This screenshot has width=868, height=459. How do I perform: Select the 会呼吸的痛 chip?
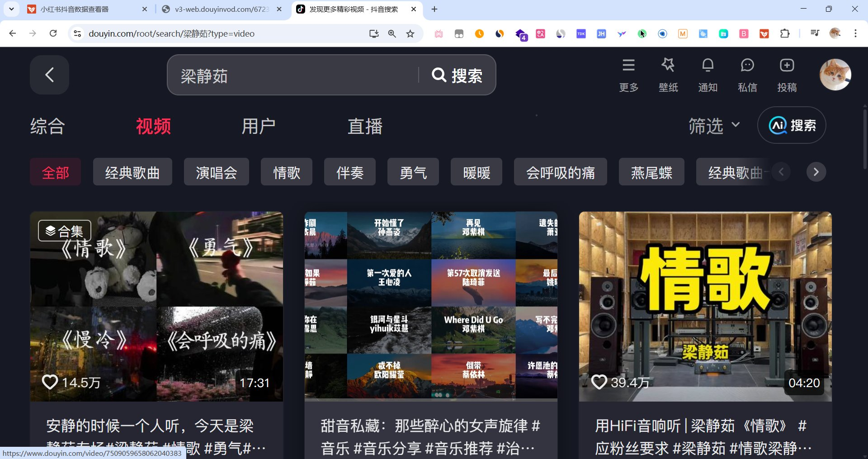coord(561,172)
